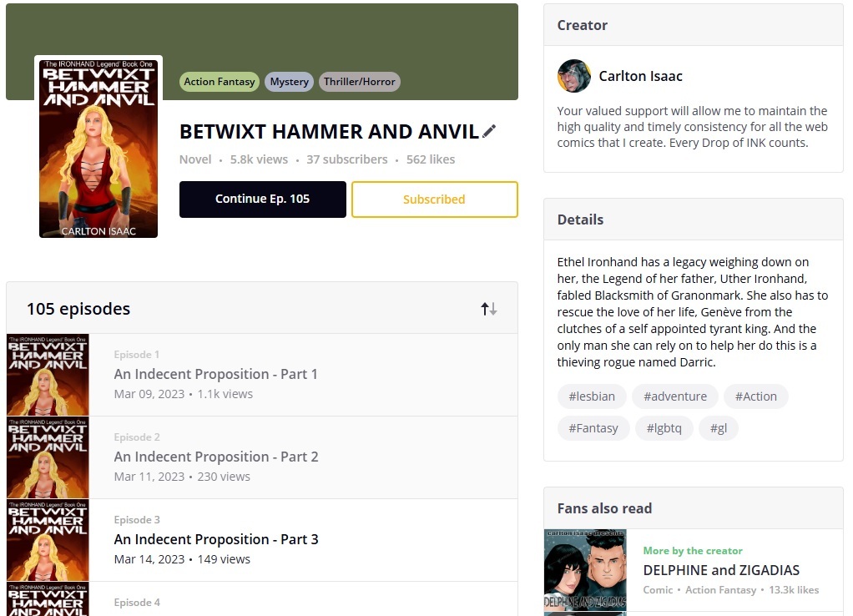The image size is (853, 616).
Task: Select the #Fantasy hashtag
Action: (593, 428)
